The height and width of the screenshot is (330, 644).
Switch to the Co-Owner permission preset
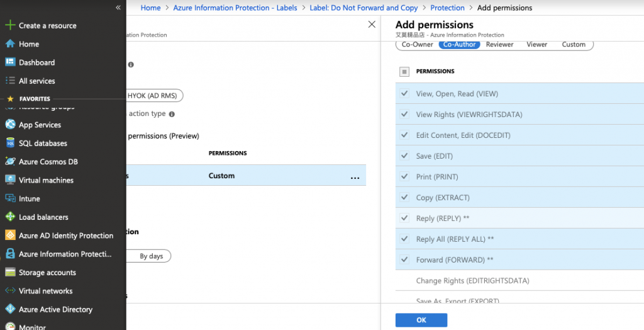[418, 45]
